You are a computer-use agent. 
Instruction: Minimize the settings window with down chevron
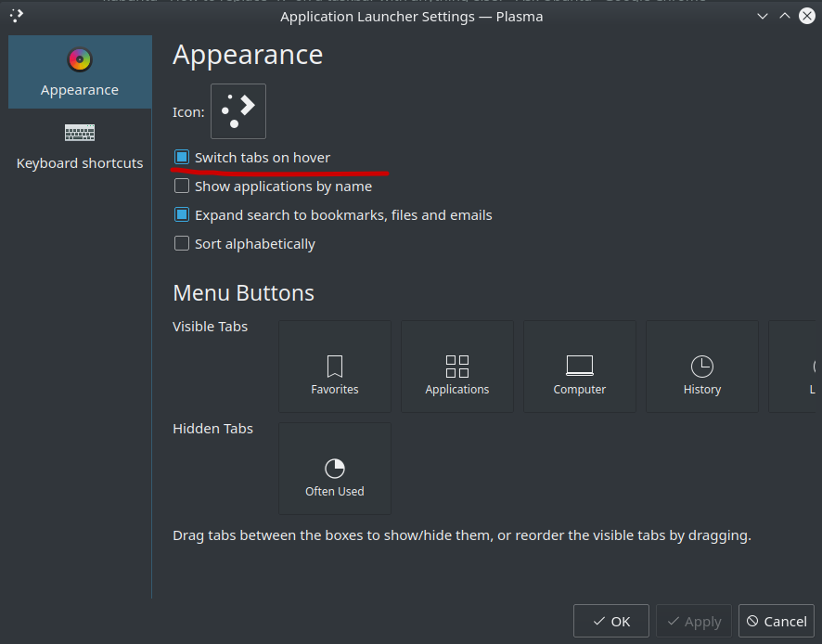763,17
